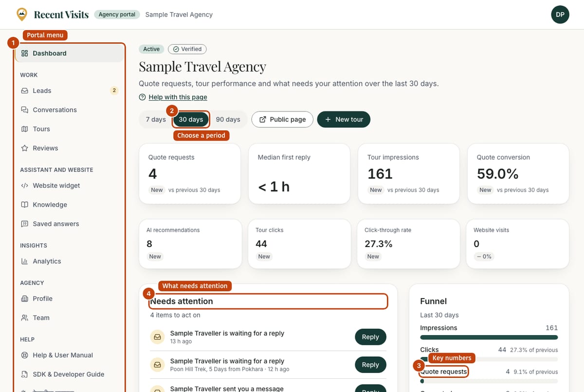Click inbox icon beside 13 h ago message
The width and height of the screenshot is (584, 392).
157,337
